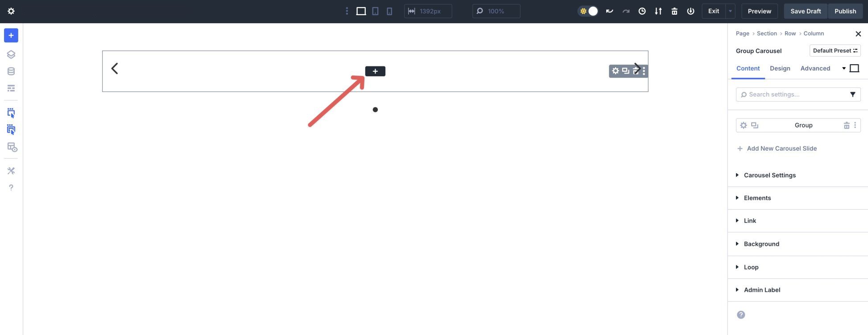Switch to the Advanced tab
The height and width of the screenshot is (335, 868).
[815, 68]
